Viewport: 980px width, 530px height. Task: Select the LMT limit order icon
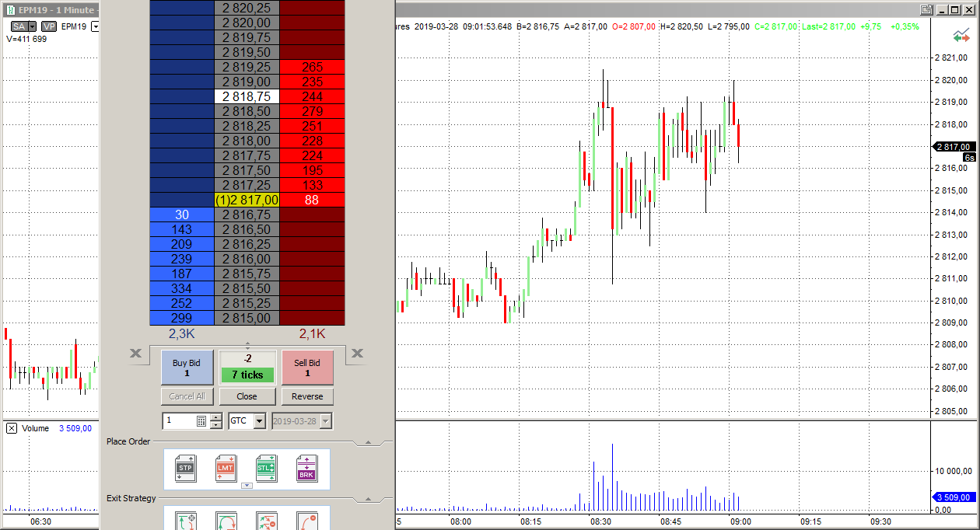(226, 469)
